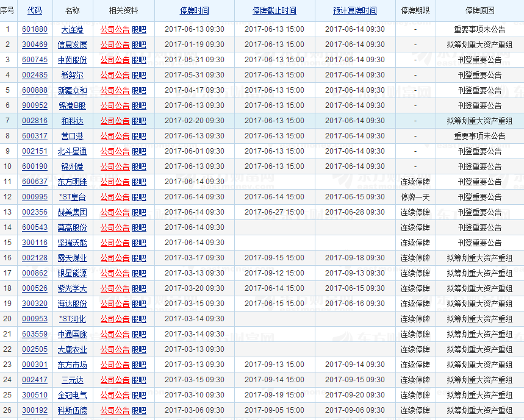Open stock code 002128
The image size is (524, 420).
point(35,258)
